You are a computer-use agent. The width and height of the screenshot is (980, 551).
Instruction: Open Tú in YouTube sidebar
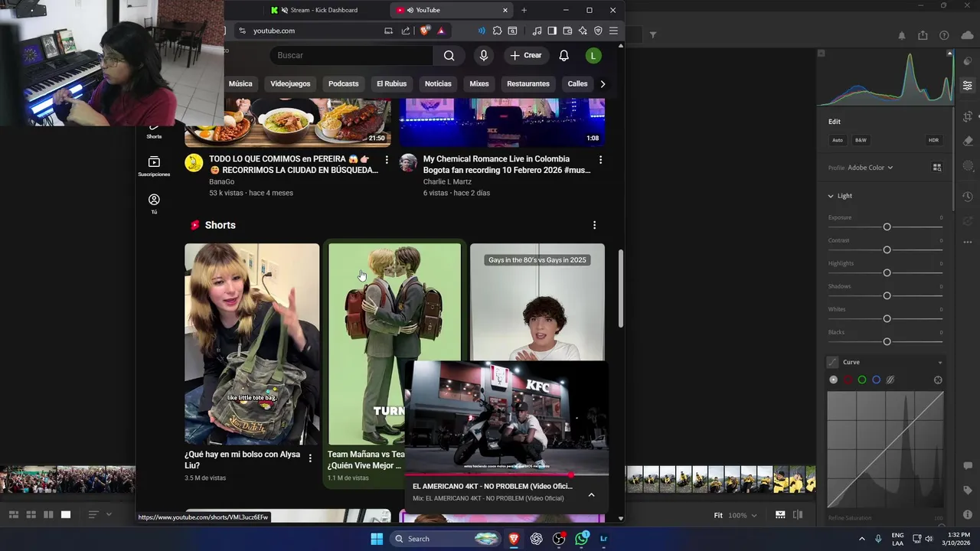pos(154,204)
